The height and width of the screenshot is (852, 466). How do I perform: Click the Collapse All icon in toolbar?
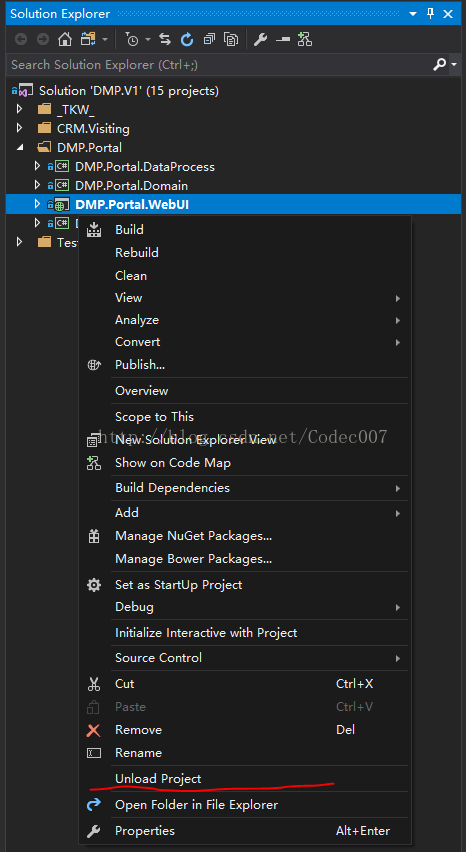tap(209, 39)
